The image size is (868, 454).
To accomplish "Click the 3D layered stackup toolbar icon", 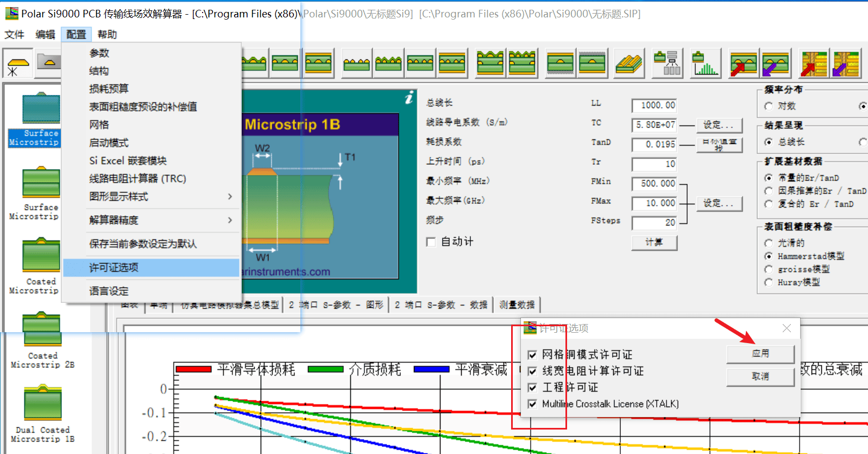I will click(x=628, y=64).
